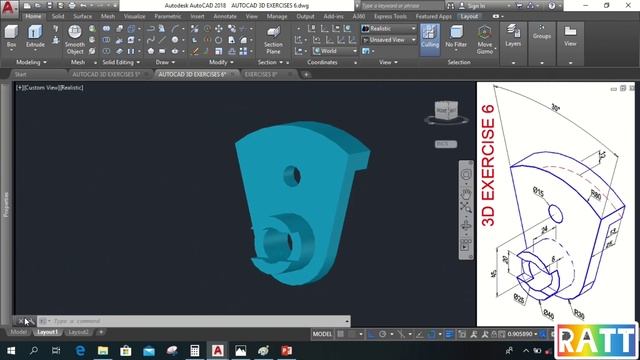Click the Line tool in Draw panel
The height and width of the screenshot is (360, 640).
(162, 40)
